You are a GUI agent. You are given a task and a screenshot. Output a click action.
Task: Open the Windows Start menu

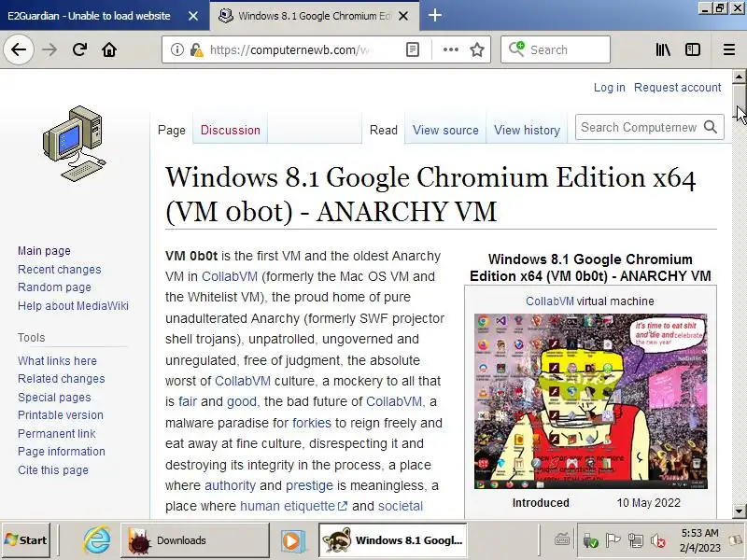tap(26, 540)
